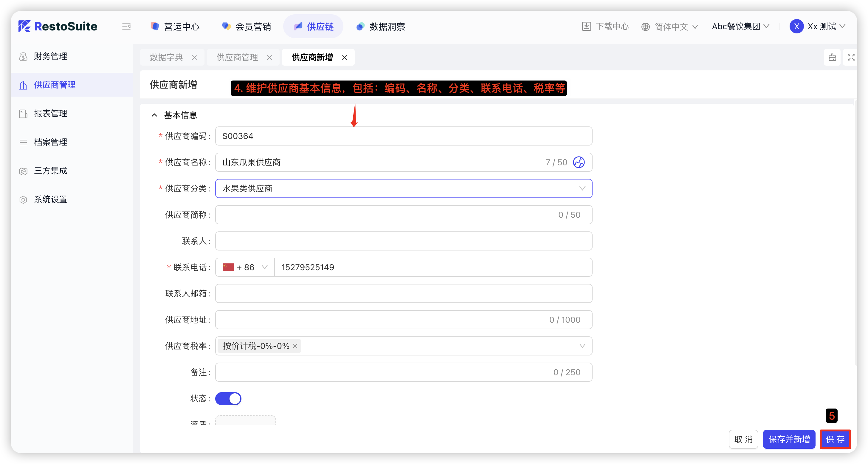This screenshot has width=868, height=464.
Task: Open 系统设置 in sidebar
Action: (51, 199)
